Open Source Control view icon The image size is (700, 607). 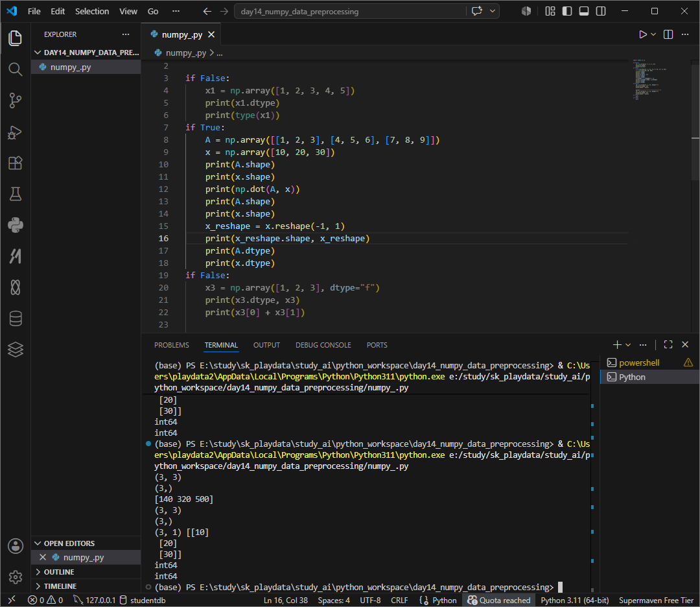pos(15,101)
